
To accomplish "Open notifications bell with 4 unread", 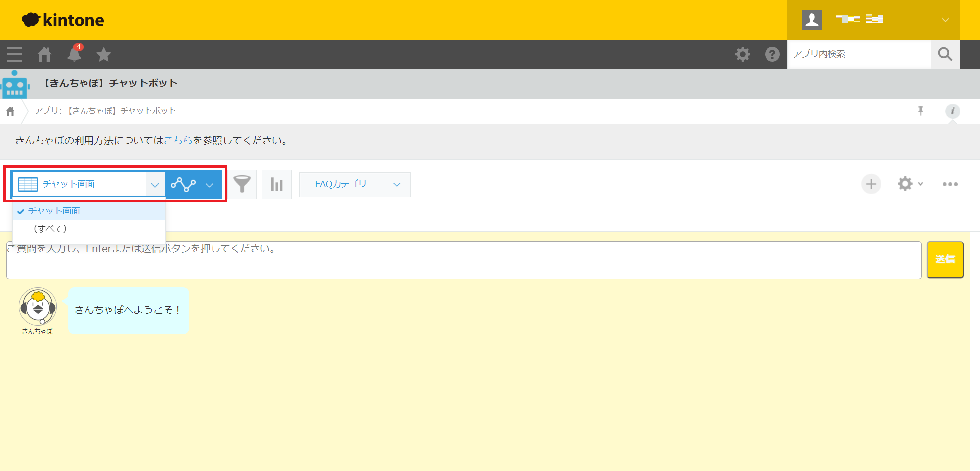I will click(x=74, y=54).
